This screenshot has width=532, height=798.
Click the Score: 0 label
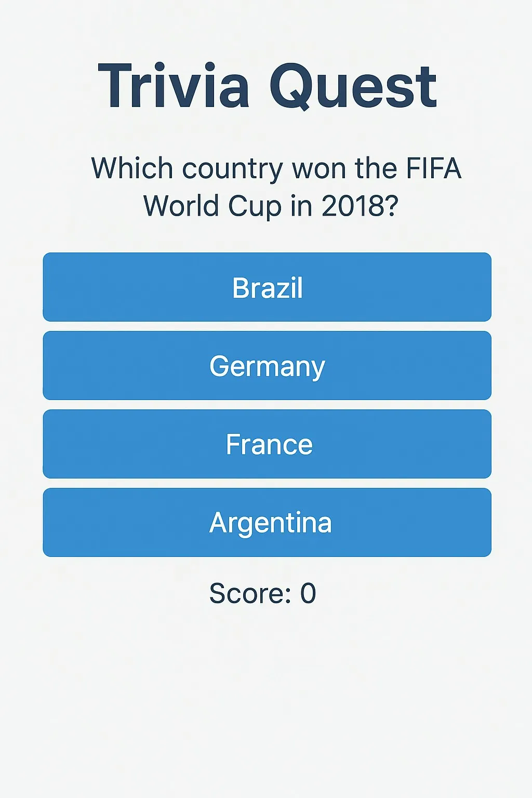pos(263,593)
